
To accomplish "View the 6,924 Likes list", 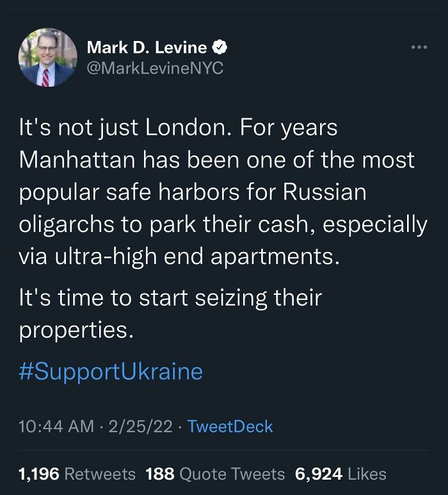I will (340, 474).
